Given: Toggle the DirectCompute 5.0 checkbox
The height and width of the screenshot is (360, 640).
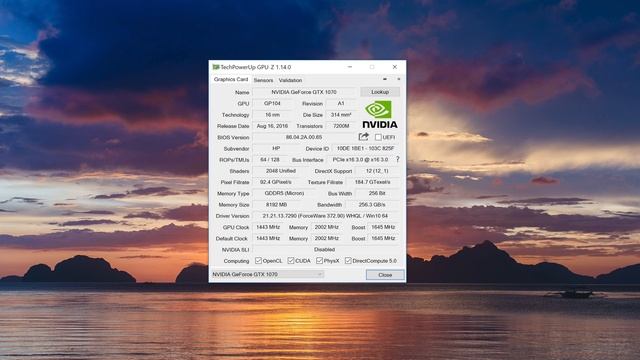Looking at the screenshot, I should (x=348, y=260).
